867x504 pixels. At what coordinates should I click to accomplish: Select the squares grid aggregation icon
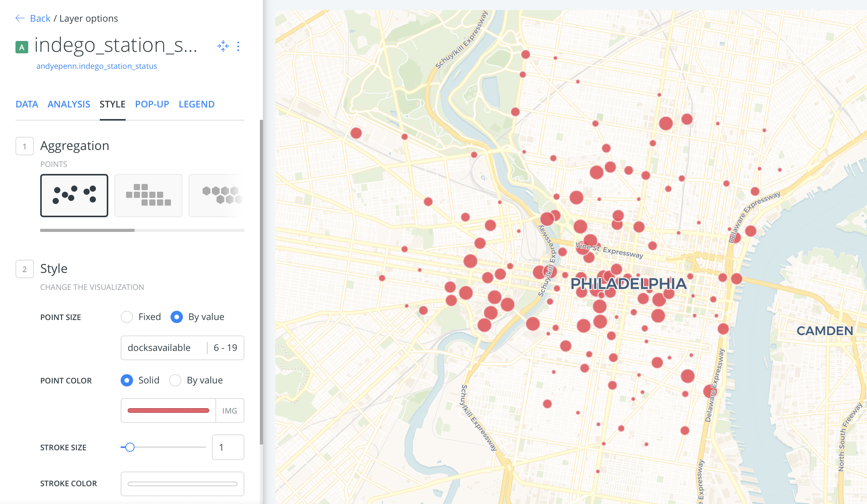[148, 195]
